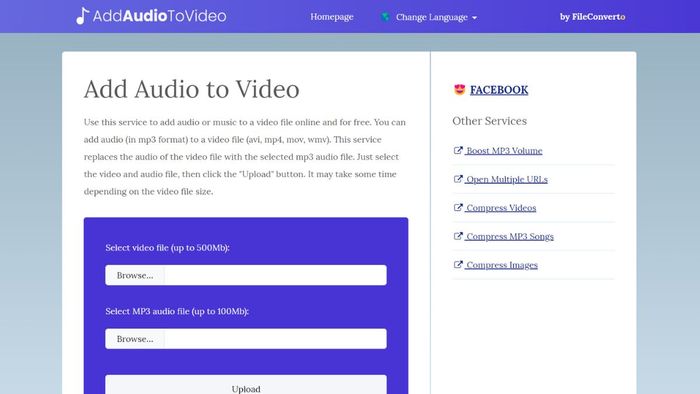The height and width of the screenshot is (394, 700).
Task: Click the music note logo icon
Action: tap(83, 16)
